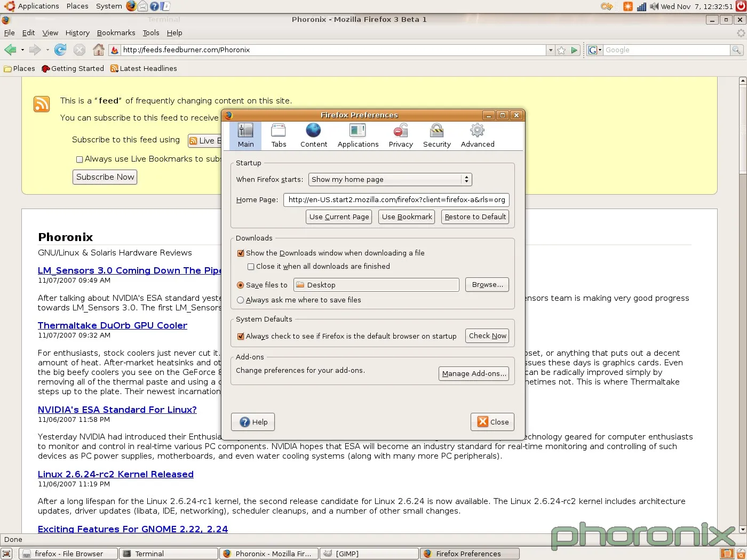
Task: Click into the Home Page URL field
Action: coord(396,199)
